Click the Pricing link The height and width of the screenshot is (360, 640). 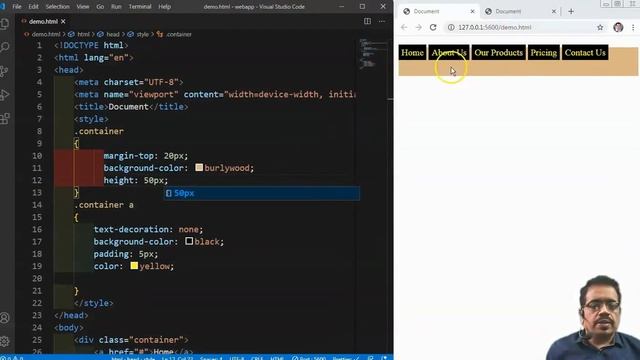pyautogui.click(x=543, y=53)
